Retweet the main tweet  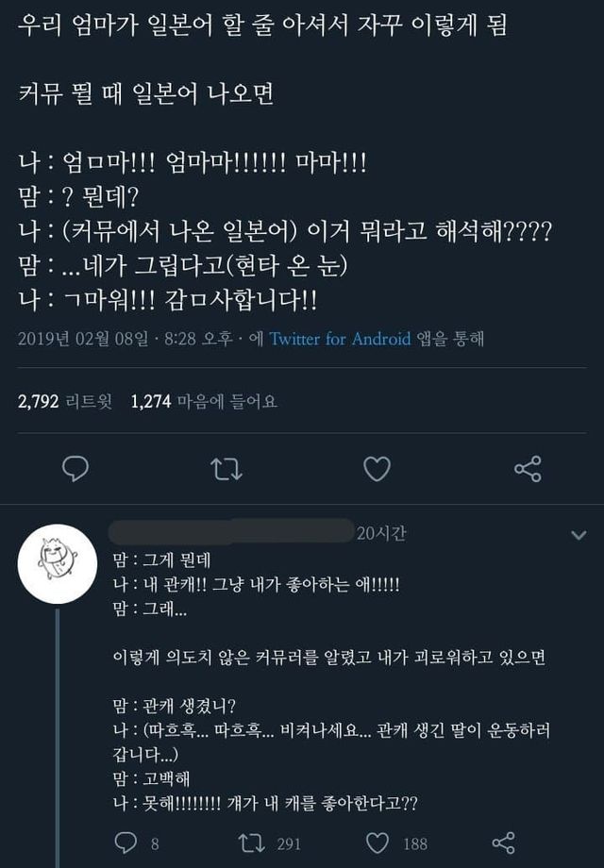coord(226,468)
